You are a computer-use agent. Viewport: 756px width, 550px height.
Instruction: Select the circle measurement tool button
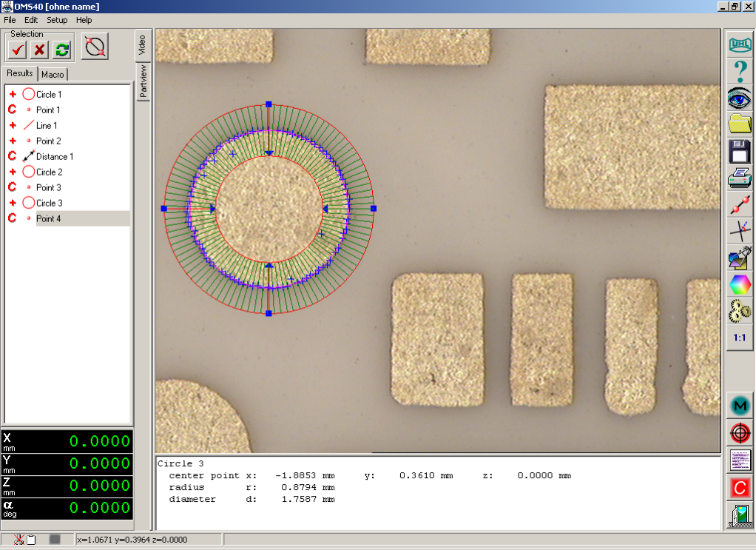click(x=95, y=47)
